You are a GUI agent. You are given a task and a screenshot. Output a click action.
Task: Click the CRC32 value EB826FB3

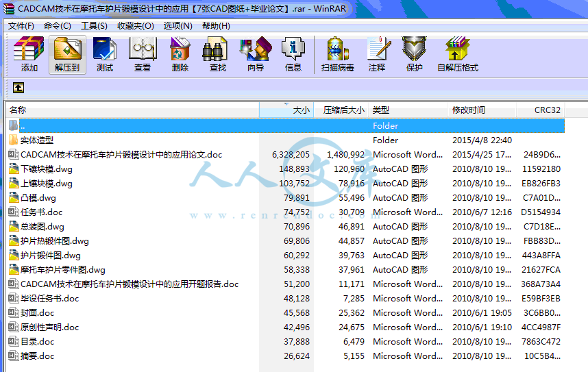point(541,184)
